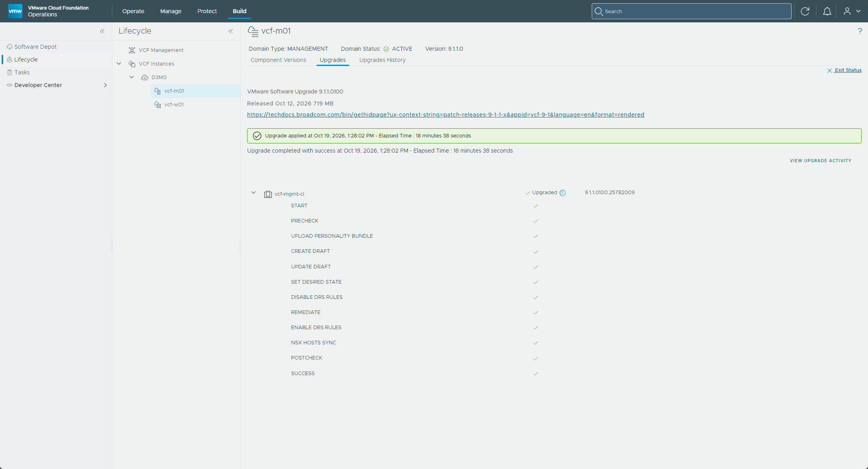This screenshot has height=469, width=868.
Task: Click the search magnifier icon
Action: (599, 11)
